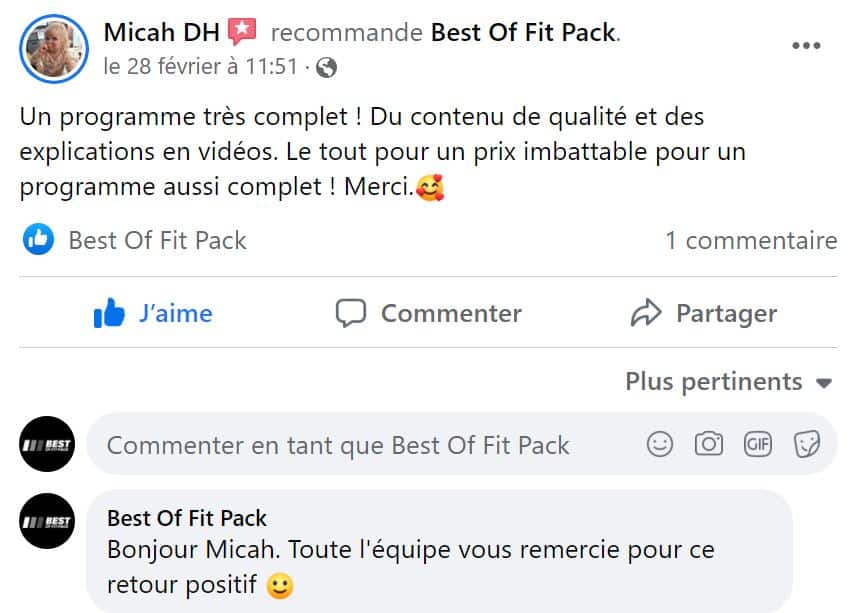Insert a GIF using the GIF icon

point(758,444)
